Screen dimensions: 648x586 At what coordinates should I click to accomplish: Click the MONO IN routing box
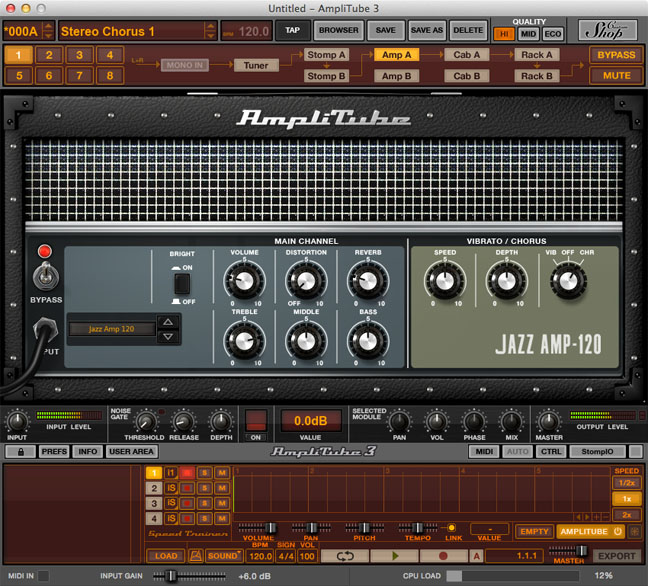click(185, 65)
